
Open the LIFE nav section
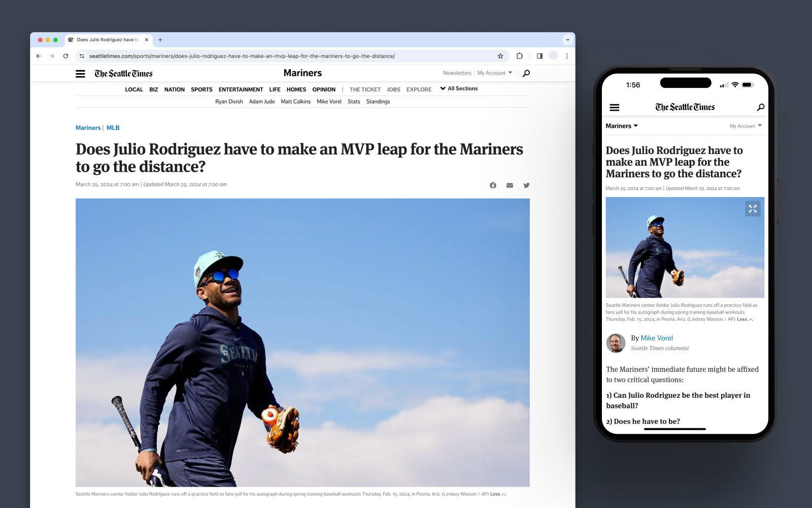coord(275,89)
